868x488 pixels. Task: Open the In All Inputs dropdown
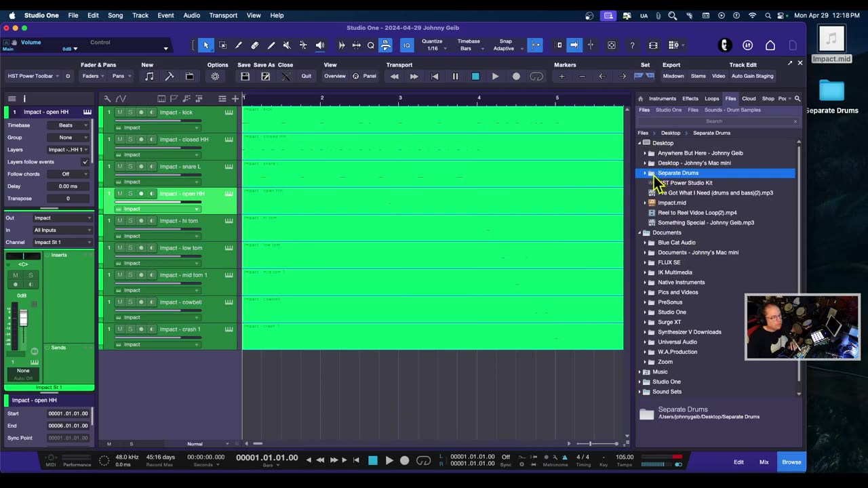click(x=62, y=230)
